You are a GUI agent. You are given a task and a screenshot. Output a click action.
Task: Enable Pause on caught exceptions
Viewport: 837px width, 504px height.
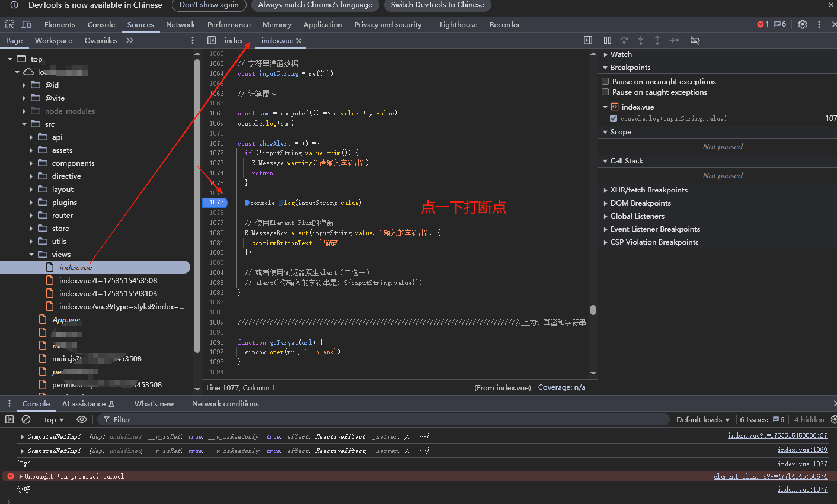coord(605,92)
